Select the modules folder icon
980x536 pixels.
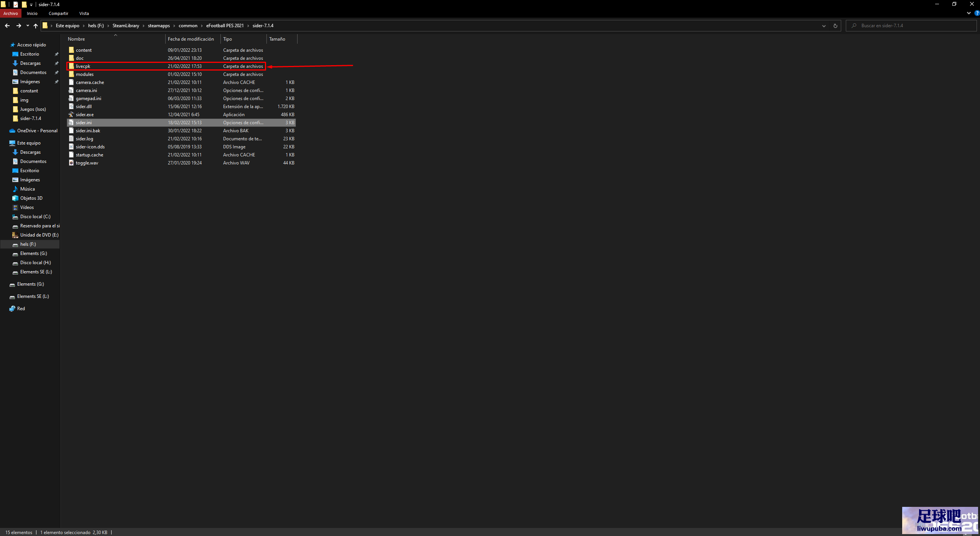pyautogui.click(x=71, y=74)
